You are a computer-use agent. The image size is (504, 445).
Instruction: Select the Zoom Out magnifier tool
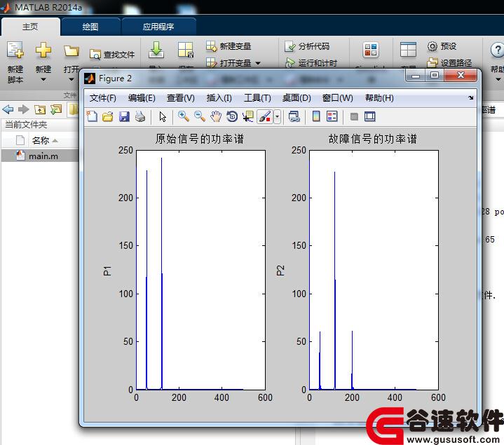[x=200, y=116]
